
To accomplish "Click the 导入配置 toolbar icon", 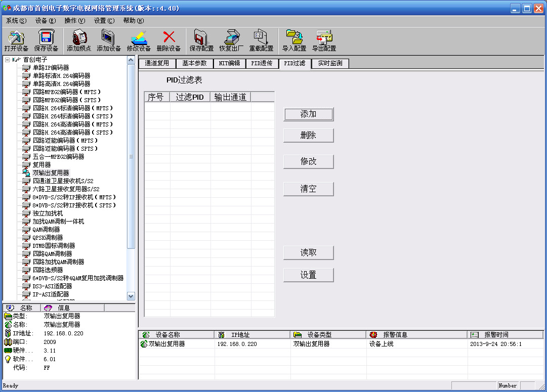I will [x=294, y=37].
